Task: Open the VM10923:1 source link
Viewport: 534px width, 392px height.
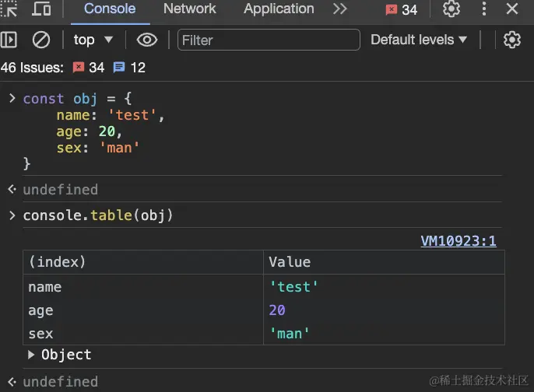Action: click(458, 241)
